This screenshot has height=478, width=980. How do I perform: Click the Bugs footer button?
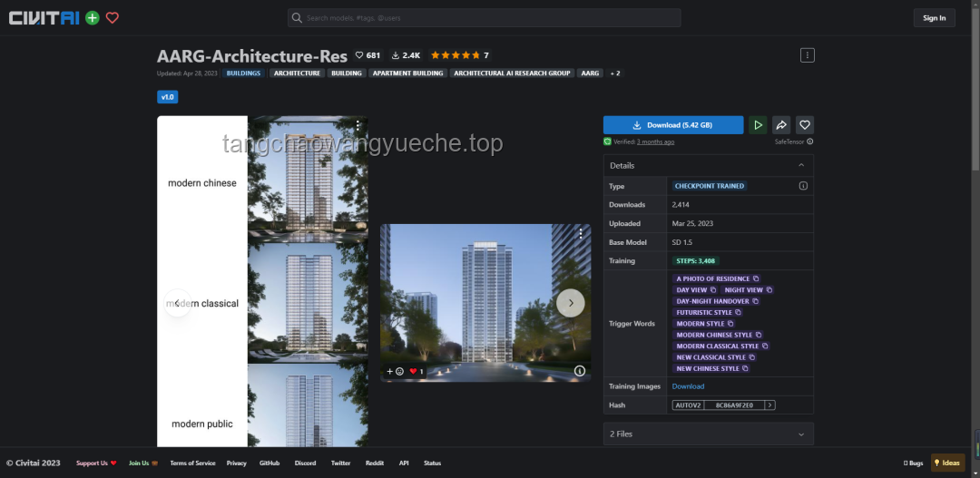(913, 463)
